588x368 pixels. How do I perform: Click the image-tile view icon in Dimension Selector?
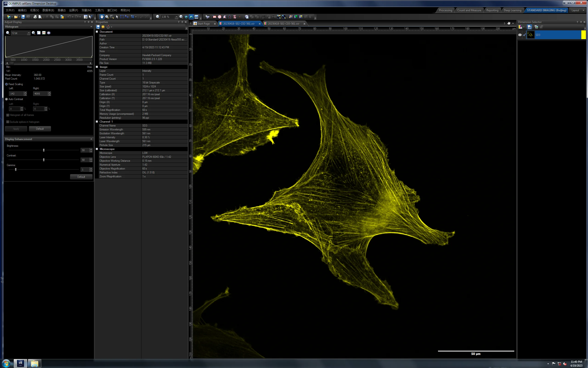click(x=536, y=27)
